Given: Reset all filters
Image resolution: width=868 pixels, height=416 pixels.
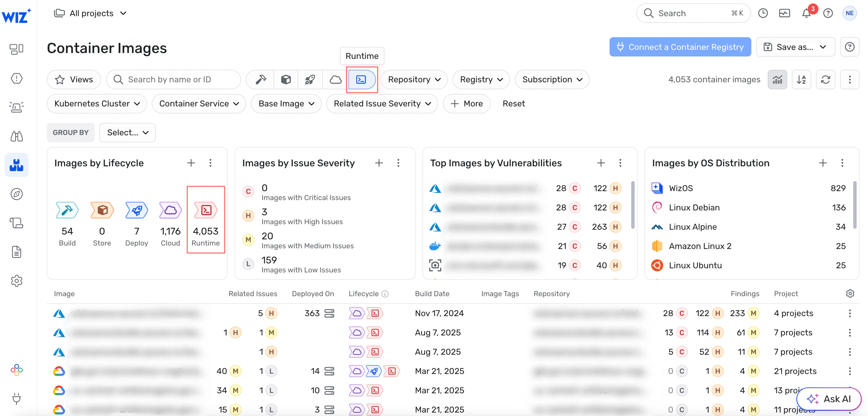Looking at the screenshot, I should click(514, 104).
